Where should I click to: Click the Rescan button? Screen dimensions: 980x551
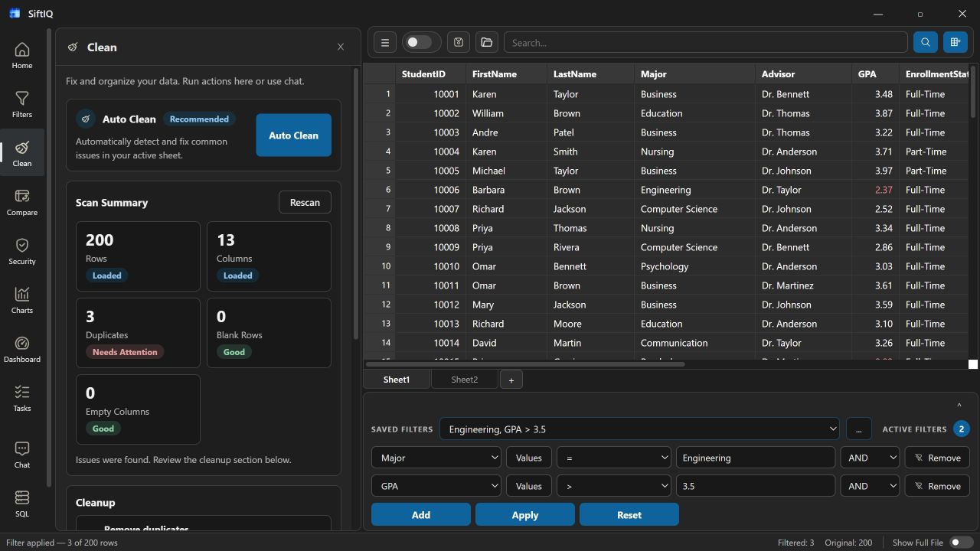click(305, 202)
